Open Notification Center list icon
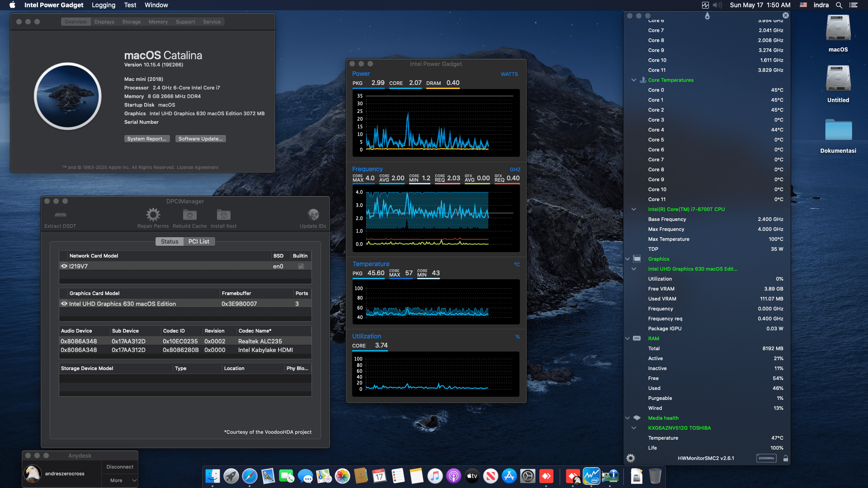This screenshot has width=868, height=488. pyautogui.click(x=854, y=5)
